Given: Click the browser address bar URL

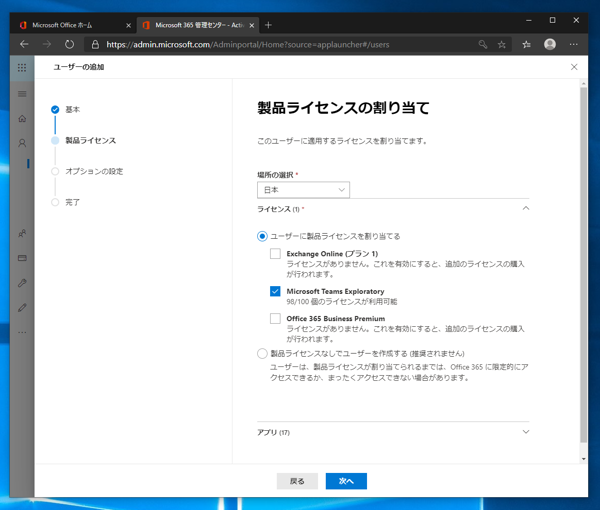Looking at the screenshot, I should [248, 45].
